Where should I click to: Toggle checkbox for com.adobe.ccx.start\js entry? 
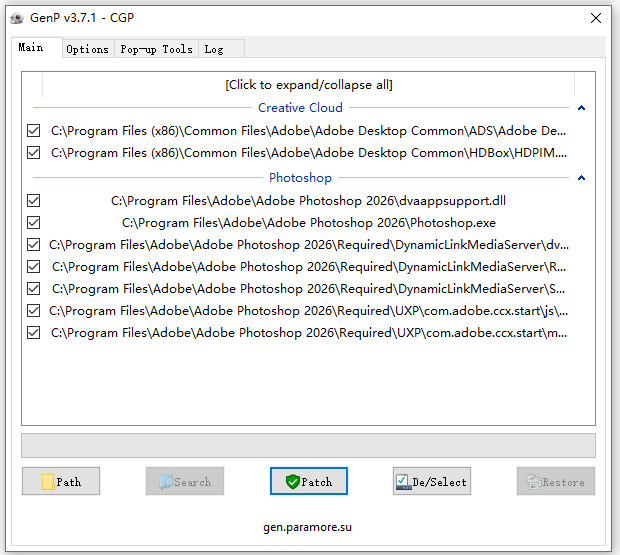point(34,311)
